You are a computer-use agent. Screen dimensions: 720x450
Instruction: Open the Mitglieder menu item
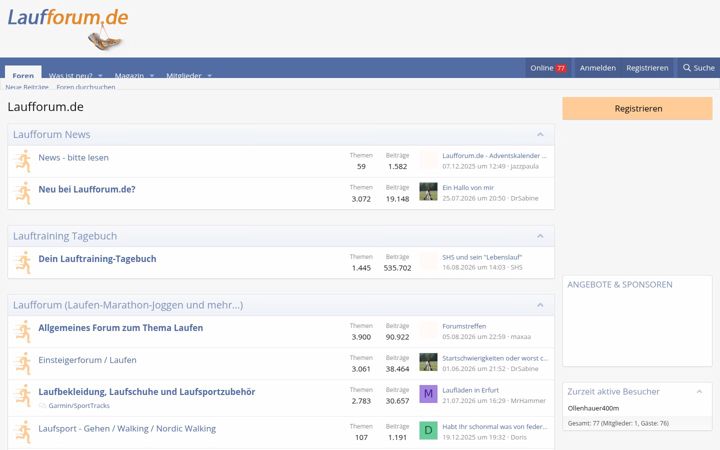[184, 75]
